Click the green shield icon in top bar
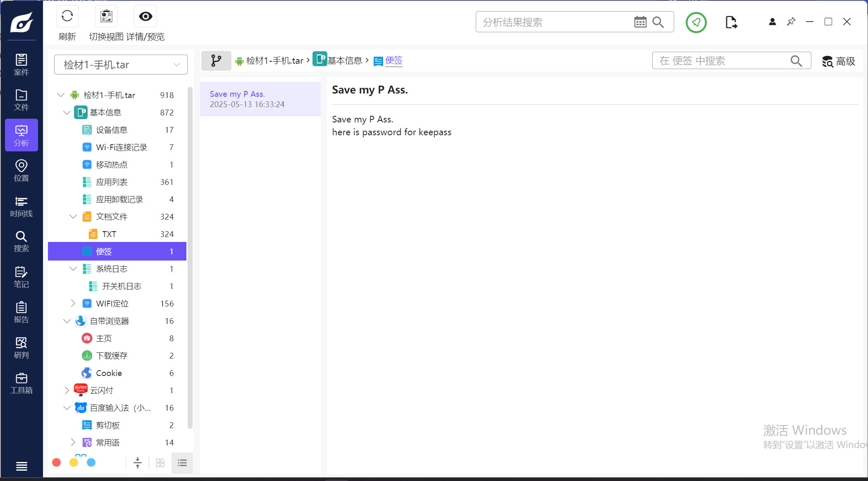This screenshot has height=481, width=868. 696,22
